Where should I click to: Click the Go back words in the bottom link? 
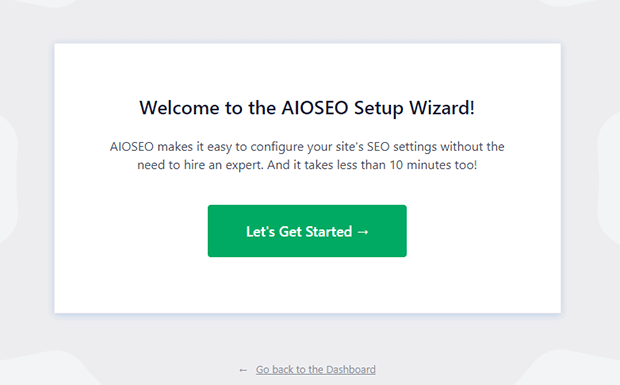click(x=274, y=370)
